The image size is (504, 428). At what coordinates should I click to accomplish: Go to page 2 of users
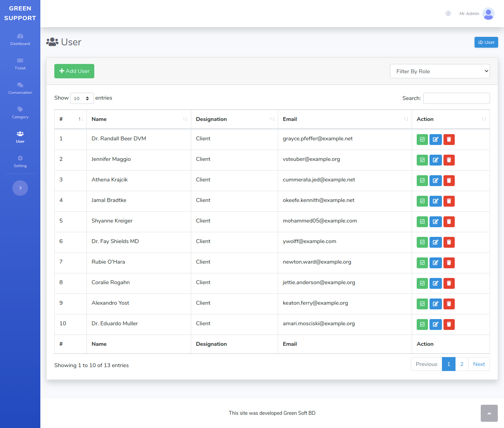pos(462,364)
